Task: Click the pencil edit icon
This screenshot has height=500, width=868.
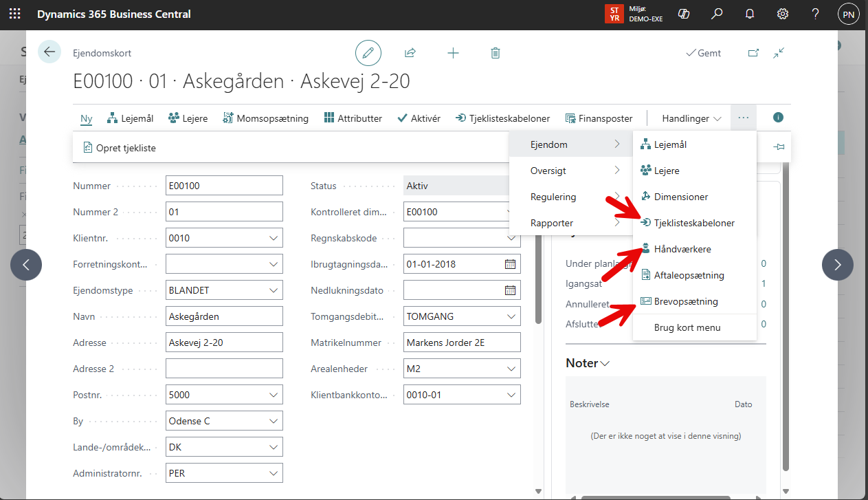Action: pos(368,53)
